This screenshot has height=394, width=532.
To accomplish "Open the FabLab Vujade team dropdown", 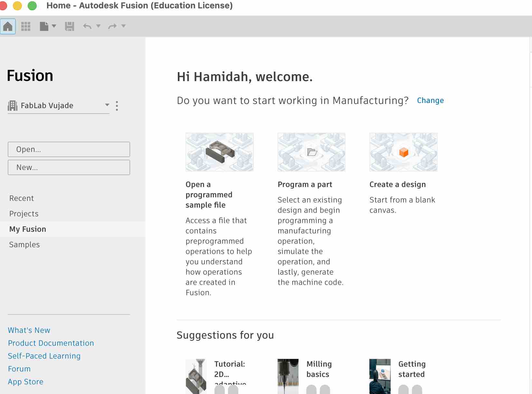I will [107, 105].
